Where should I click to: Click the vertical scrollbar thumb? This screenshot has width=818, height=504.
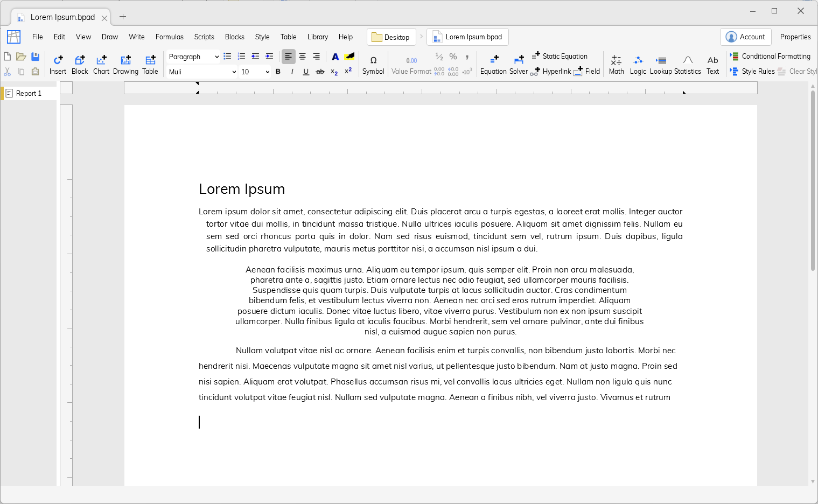pyautogui.click(x=813, y=180)
